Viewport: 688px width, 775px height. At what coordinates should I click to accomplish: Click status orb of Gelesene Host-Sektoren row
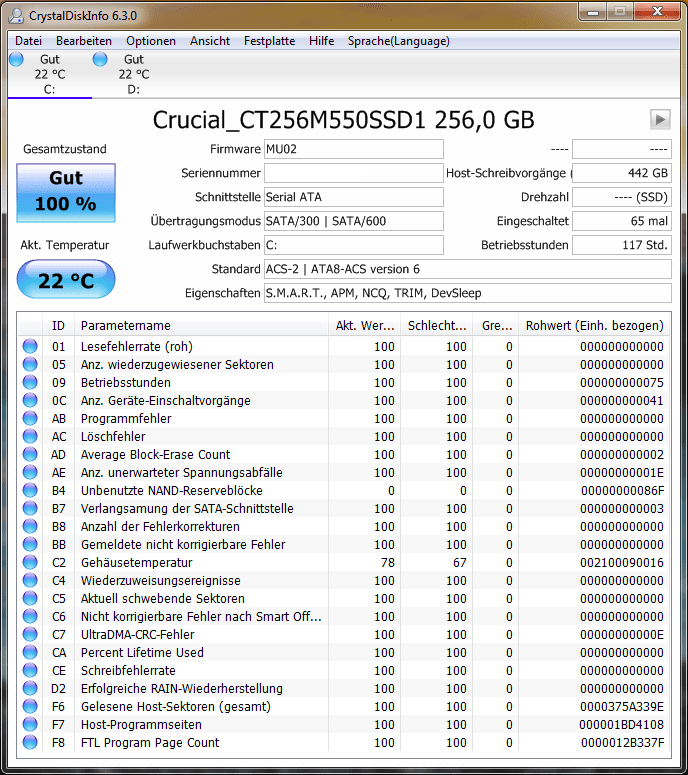click(30, 706)
